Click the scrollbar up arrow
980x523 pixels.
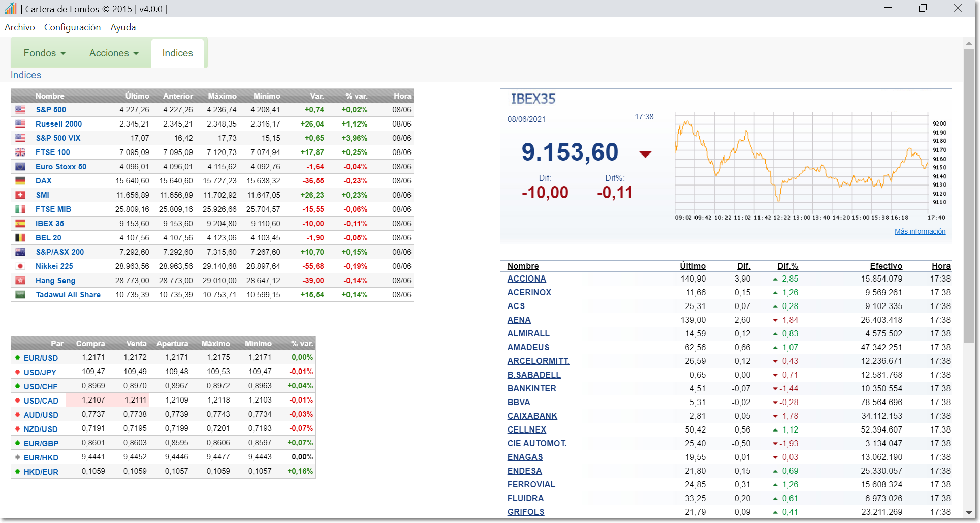pyautogui.click(x=969, y=44)
